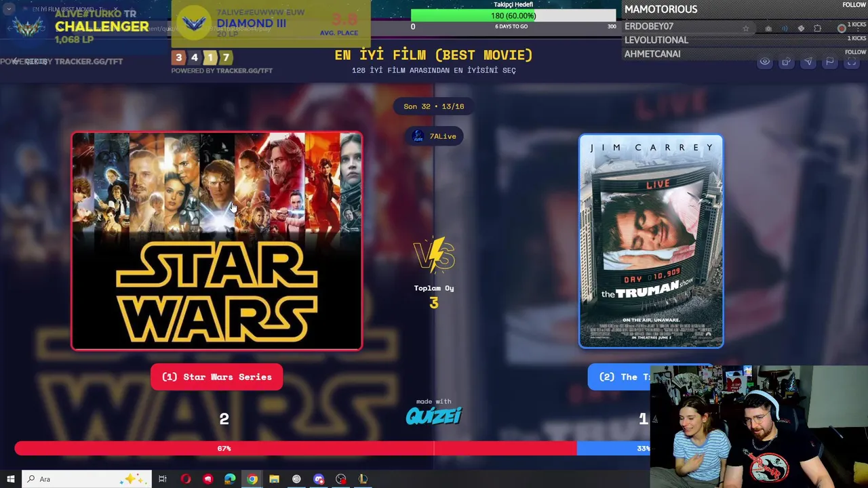The width and height of the screenshot is (868, 488).
Task: Open Microsoft Edge from the taskbar
Action: (x=230, y=479)
